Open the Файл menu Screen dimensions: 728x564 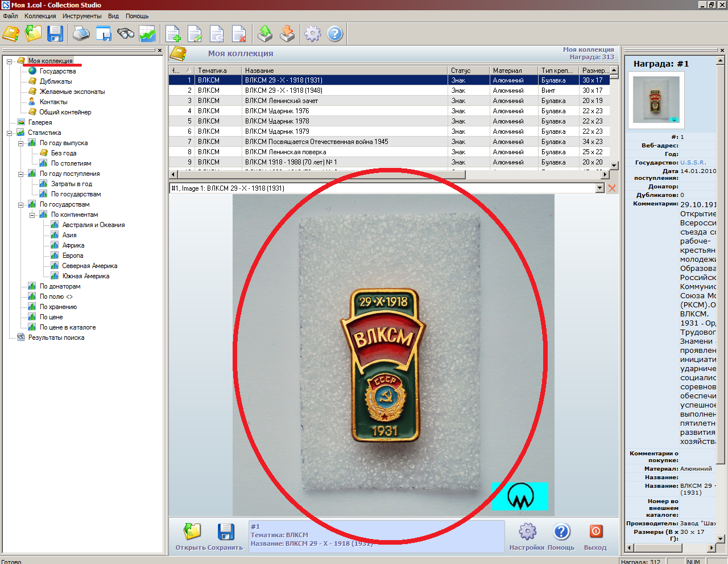point(10,16)
